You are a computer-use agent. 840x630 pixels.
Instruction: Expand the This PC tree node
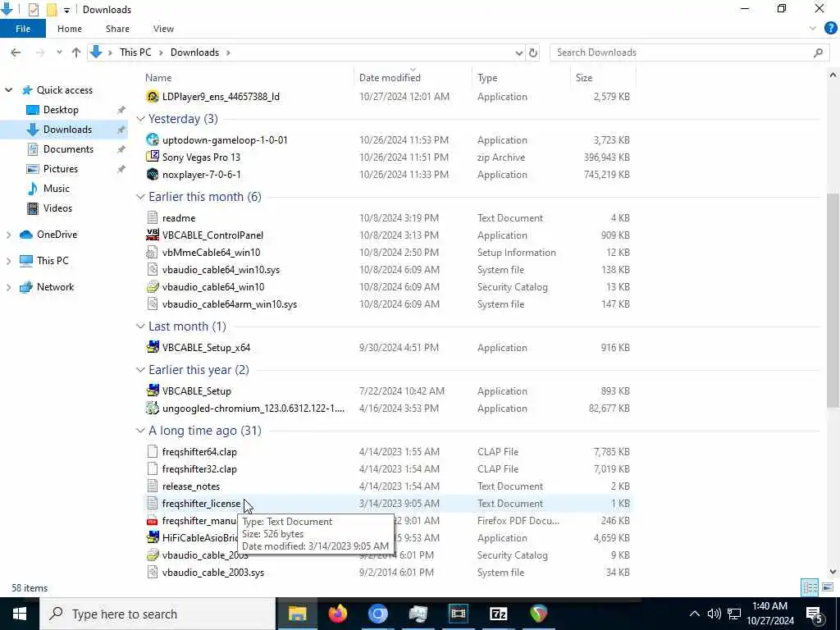point(8,261)
